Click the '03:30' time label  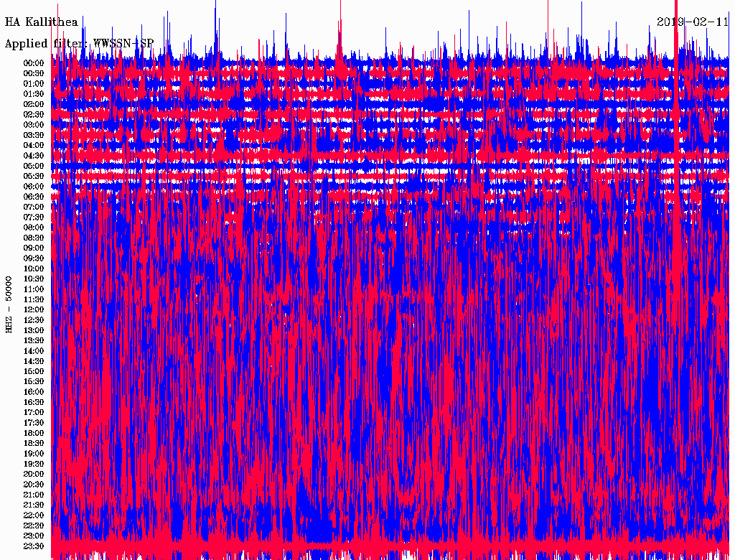(34, 135)
